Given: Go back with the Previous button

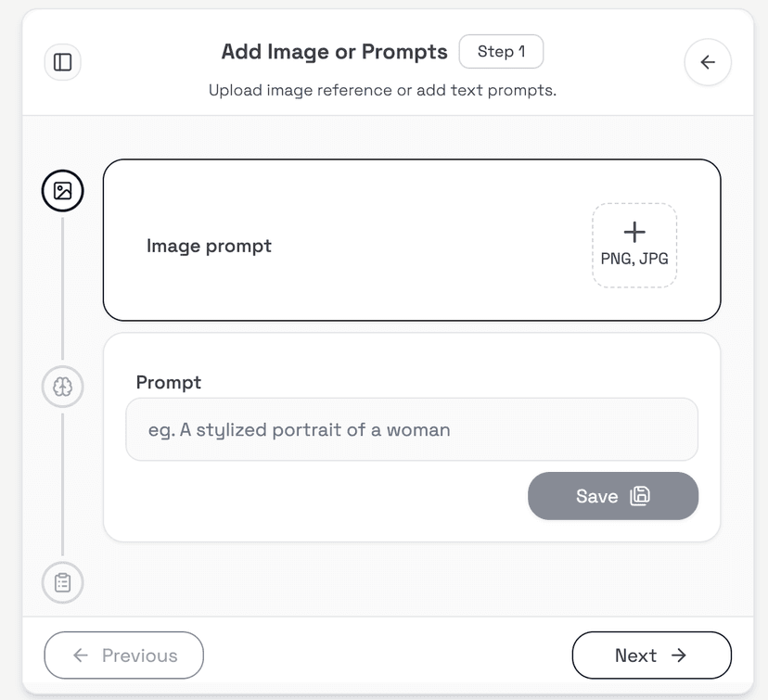Looking at the screenshot, I should point(124,655).
